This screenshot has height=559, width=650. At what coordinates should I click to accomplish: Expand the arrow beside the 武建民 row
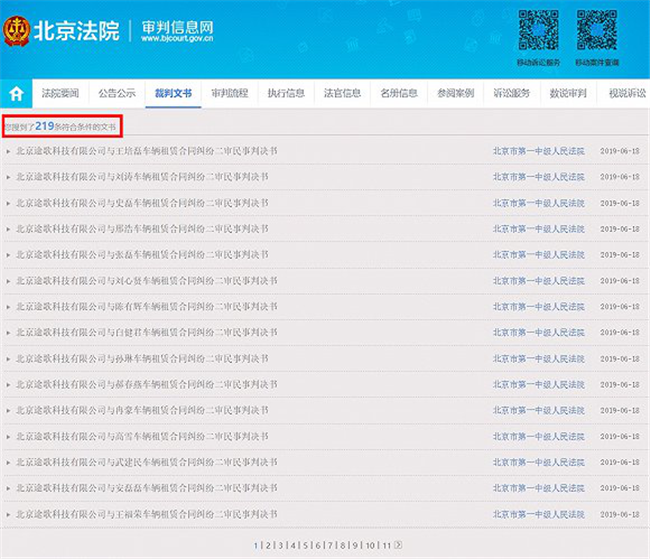click(x=8, y=463)
